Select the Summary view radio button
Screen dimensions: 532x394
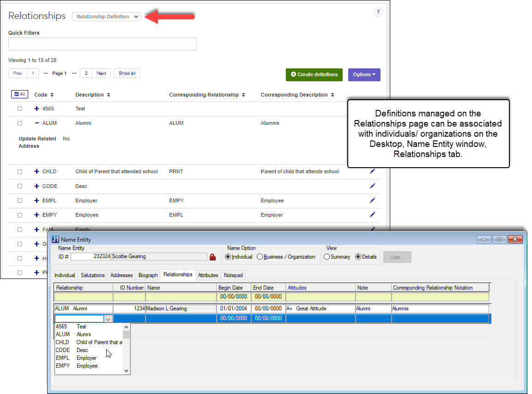tap(327, 257)
